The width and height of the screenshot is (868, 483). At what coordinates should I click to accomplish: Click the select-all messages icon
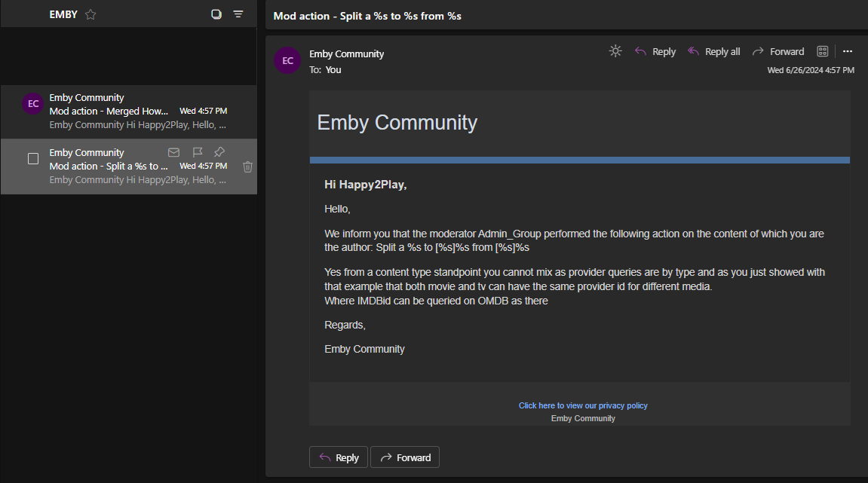point(216,14)
